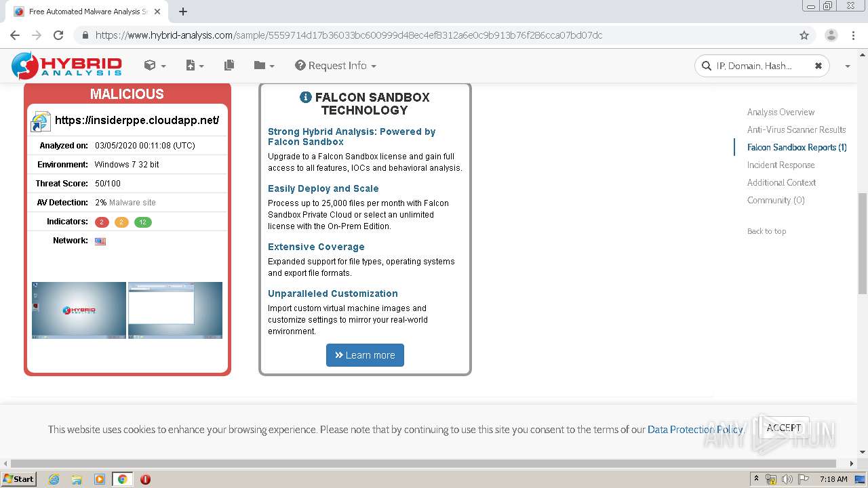Jump to Anti-Virus Scanner Results section
Screen dimensions: 868x488
(x=796, y=129)
